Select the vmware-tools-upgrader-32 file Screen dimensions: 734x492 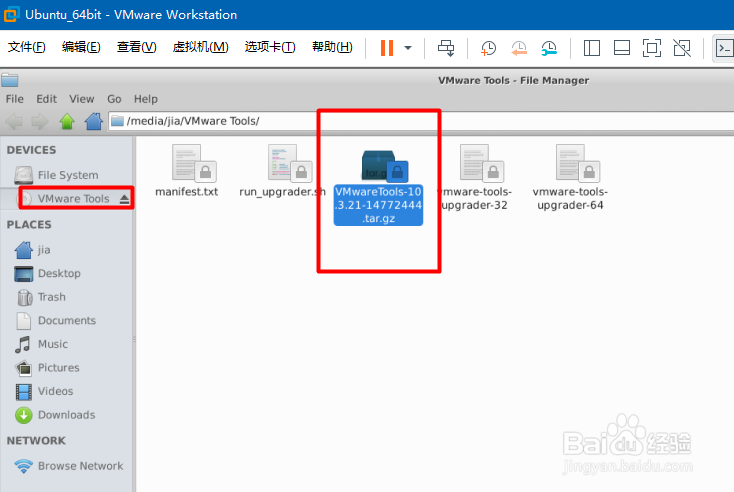(x=475, y=178)
